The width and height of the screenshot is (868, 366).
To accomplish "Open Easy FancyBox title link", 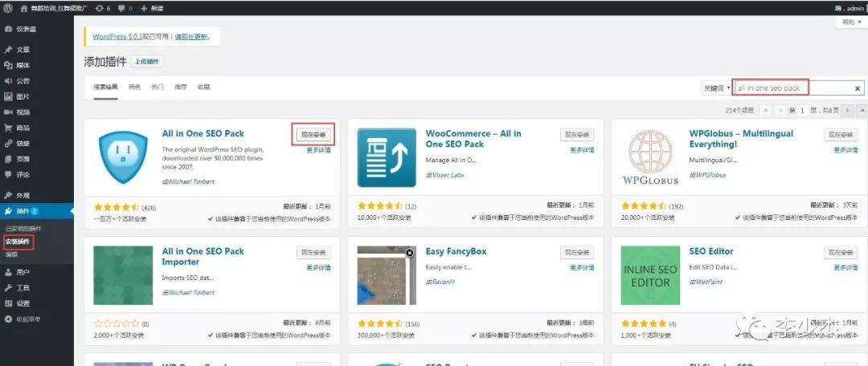I will point(457,251).
